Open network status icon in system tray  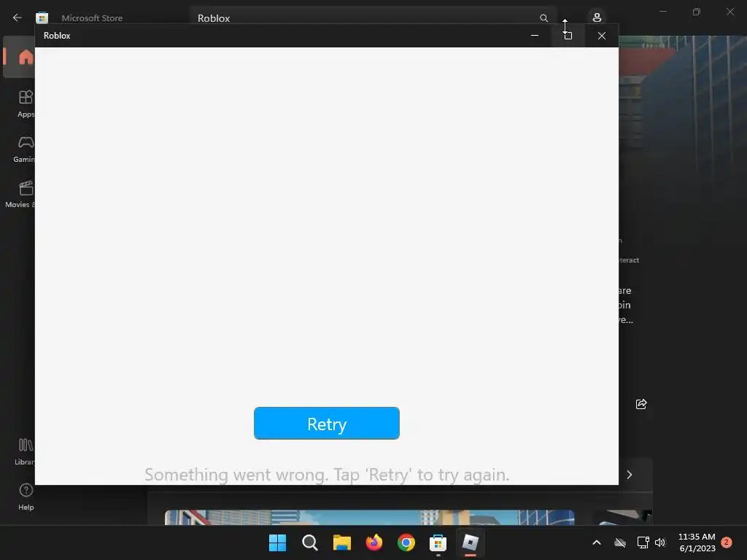tap(643, 542)
